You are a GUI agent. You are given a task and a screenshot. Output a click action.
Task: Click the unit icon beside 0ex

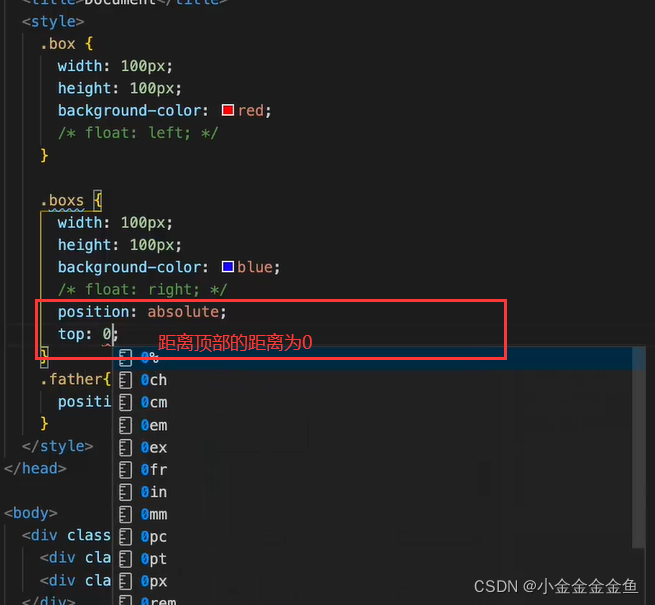125,448
